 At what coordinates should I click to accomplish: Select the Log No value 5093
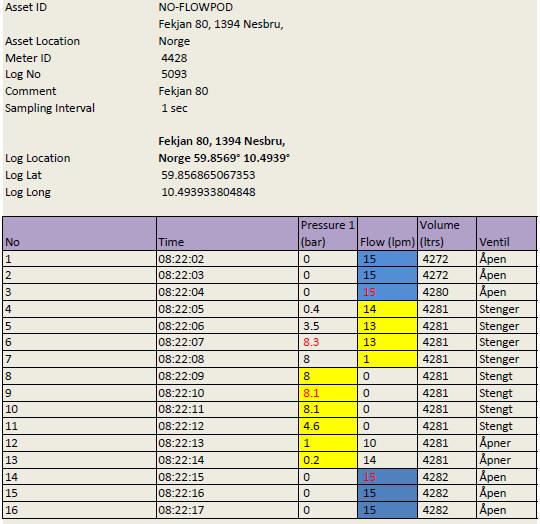point(174,74)
